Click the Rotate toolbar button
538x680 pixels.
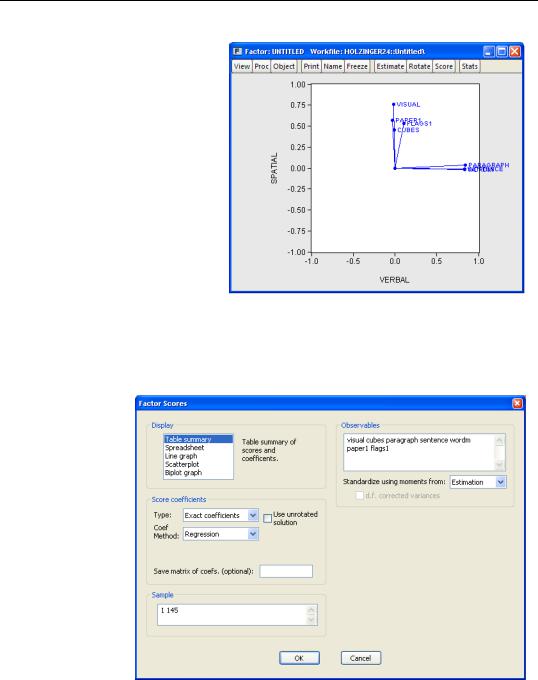419,66
